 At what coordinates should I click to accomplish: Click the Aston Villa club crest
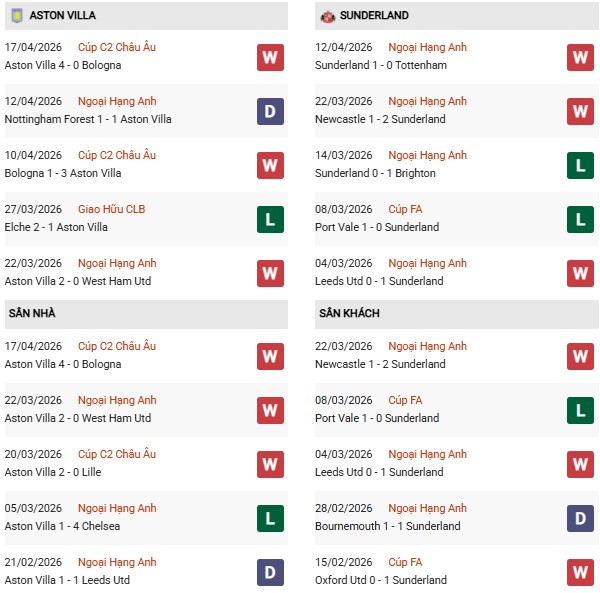(16, 16)
